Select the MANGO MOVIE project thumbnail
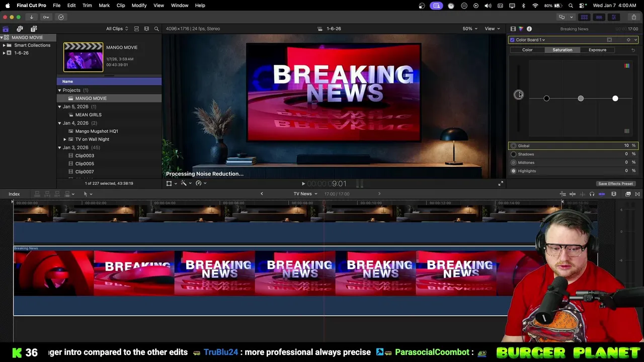Screen dimensions: 644x362 click(x=83, y=57)
